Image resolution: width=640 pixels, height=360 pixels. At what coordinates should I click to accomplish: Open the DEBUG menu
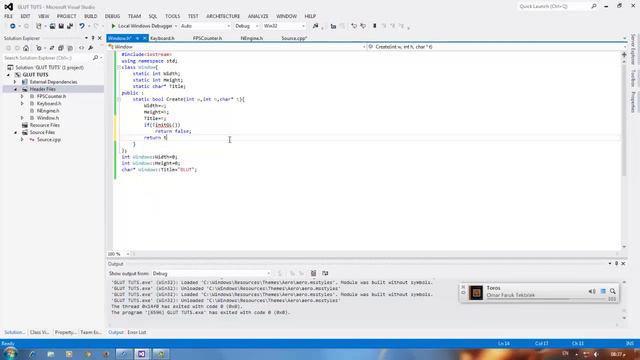click(112, 16)
